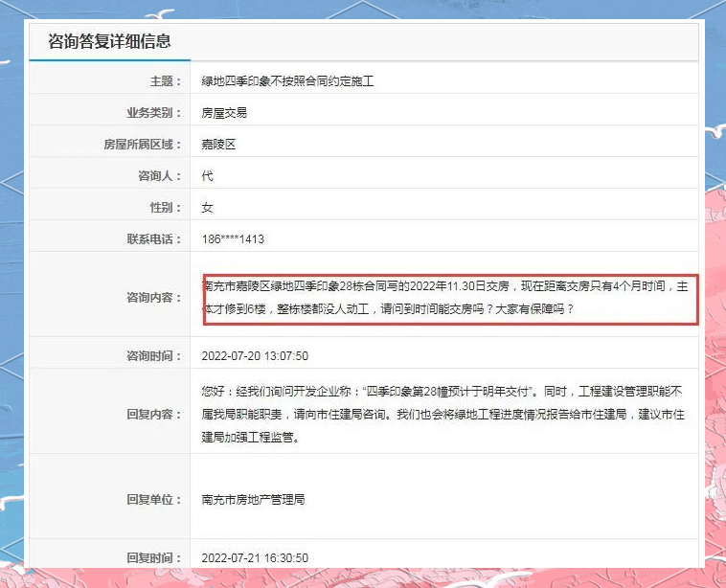The image size is (726, 588).
Task: Click the 回复单位 label
Action: coord(153,500)
